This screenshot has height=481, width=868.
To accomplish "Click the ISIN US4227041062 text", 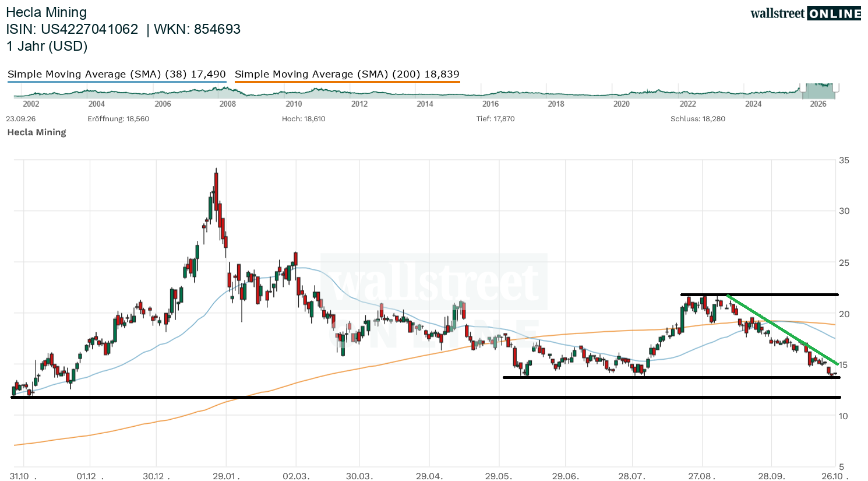I will 72,29.
